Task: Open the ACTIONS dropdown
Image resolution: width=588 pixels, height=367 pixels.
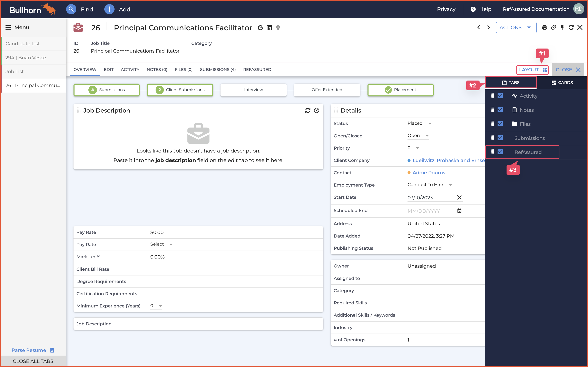Action: [516, 28]
